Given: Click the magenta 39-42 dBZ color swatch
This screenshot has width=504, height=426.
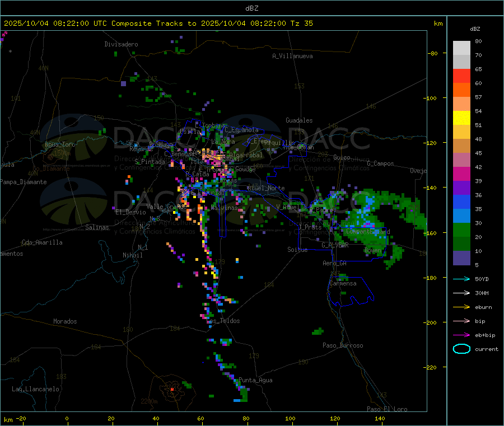Looking at the screenshot, I should point(461,174).
